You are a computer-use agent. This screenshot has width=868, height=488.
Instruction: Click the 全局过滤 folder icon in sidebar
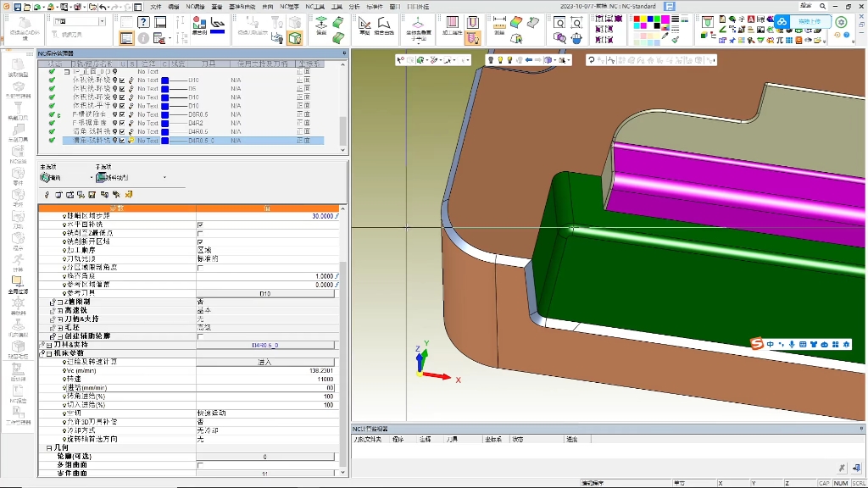18,281
